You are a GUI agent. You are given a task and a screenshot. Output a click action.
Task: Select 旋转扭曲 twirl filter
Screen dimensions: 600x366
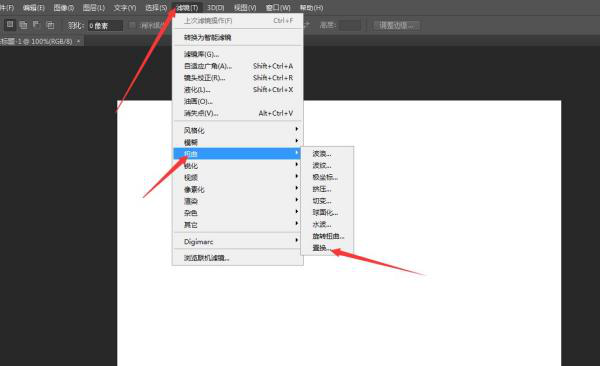click(x=327, y=236)
